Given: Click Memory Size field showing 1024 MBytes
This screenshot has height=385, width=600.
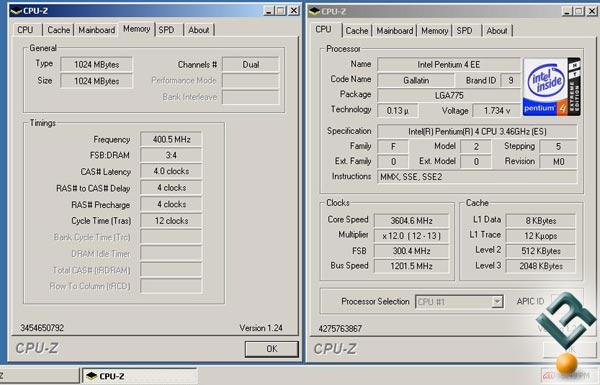Looking at the screenshot, I should tap(96, 81).
